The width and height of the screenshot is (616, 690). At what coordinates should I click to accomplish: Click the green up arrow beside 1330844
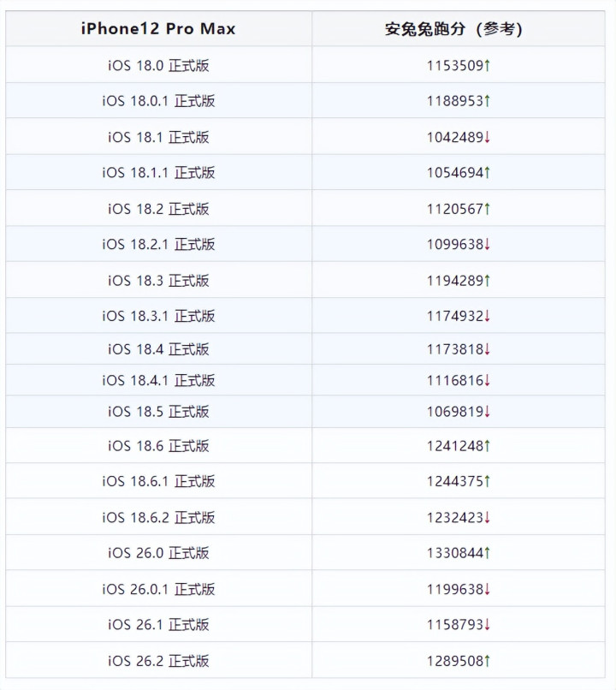click(487, 553)
